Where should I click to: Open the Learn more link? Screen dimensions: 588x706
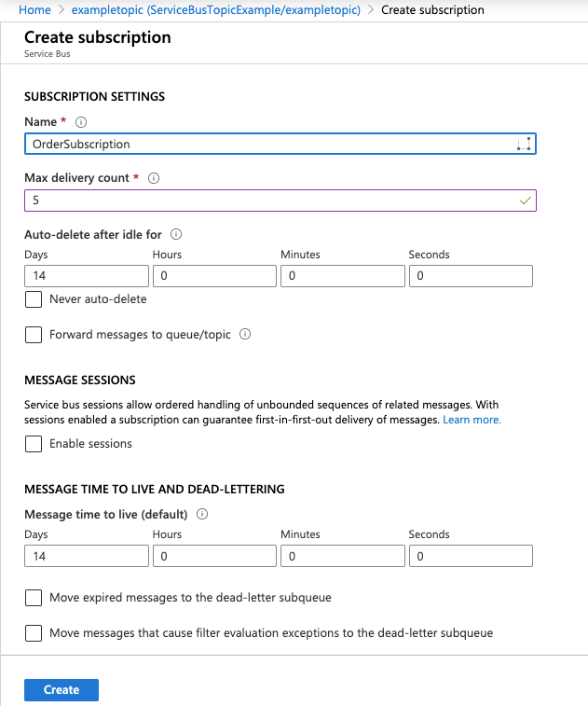click(x=472, y=420)
